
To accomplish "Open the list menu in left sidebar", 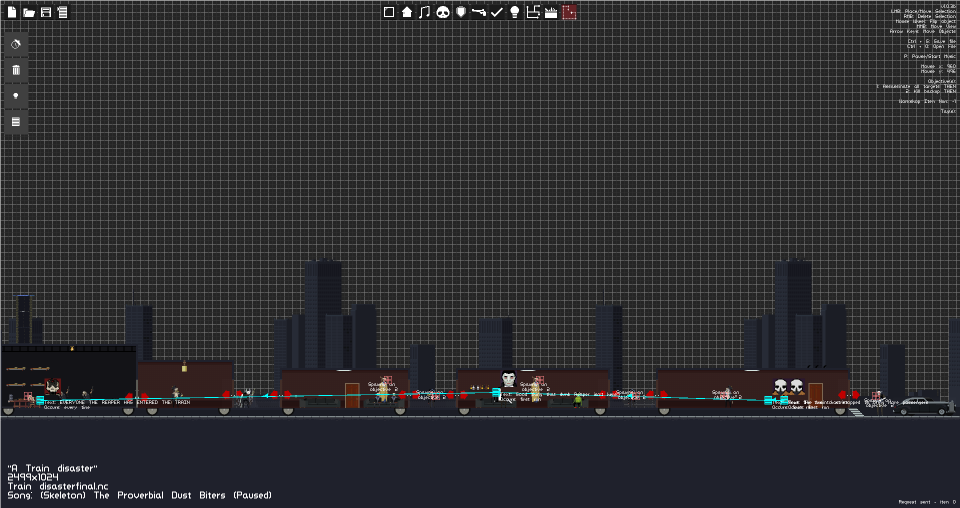I will point(16,122).
